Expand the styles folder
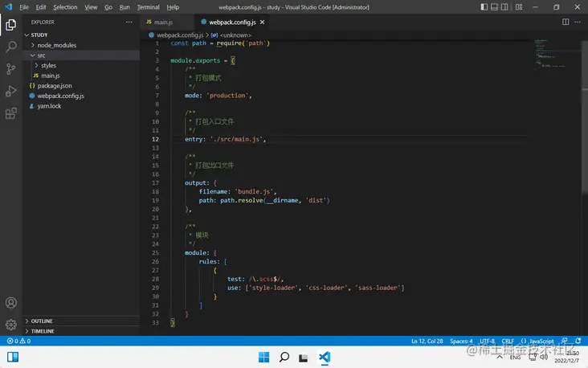This screenshot has width=588, height=368. [x=81, y=65]
